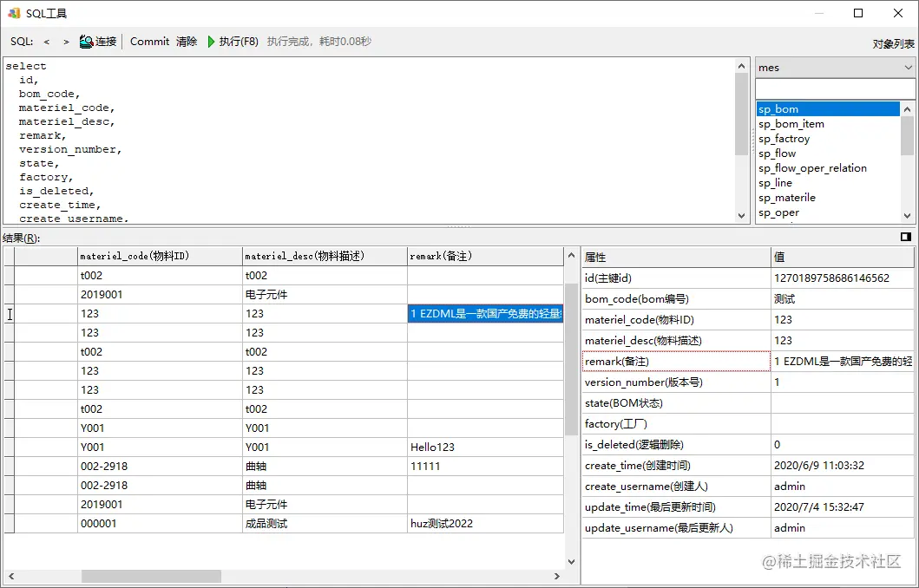Viewport: 919px width, 588px height.
Task: Click the Commit button
Action: pyautogui.click(x=149, y=42)
